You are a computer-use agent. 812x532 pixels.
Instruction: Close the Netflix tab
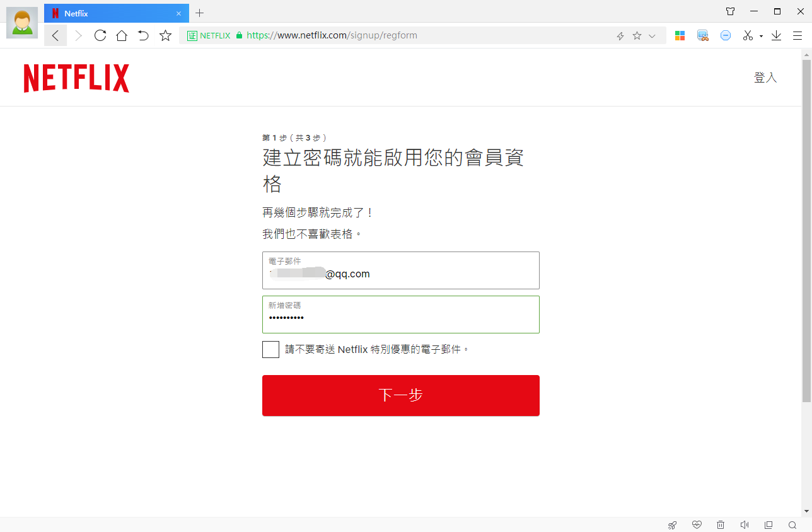click(x=179, y=13)
